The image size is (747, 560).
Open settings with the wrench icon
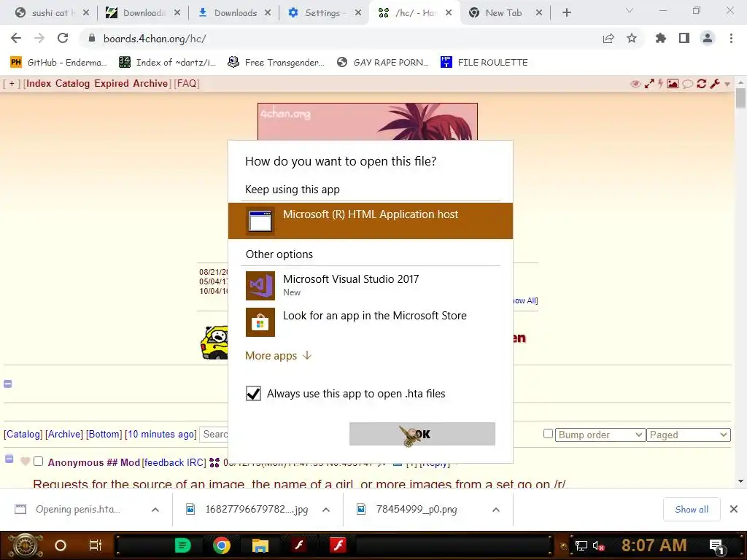pyautogui.click(x=715, y=84)
